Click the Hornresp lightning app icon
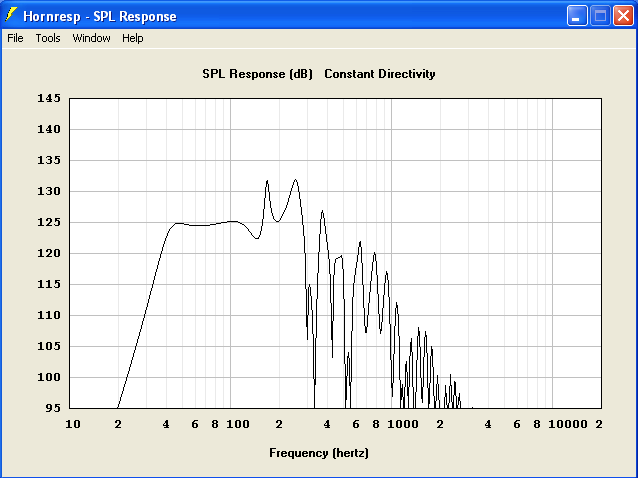Screen dimensions: 638x478 (11, 15)
